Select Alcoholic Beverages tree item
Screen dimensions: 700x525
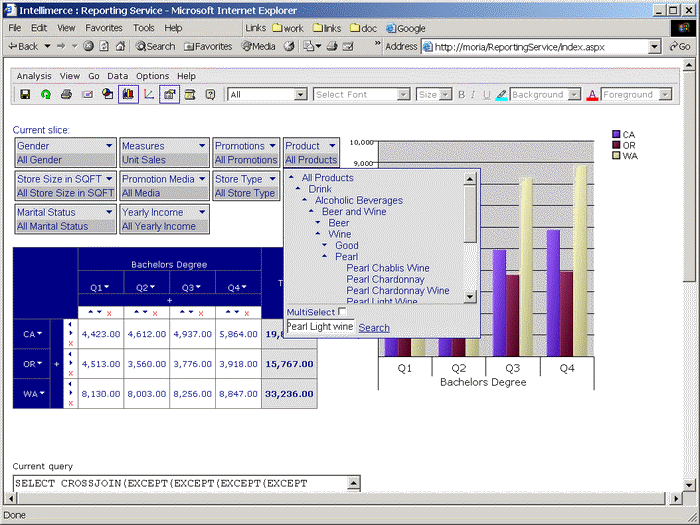[x=359, y=200]
